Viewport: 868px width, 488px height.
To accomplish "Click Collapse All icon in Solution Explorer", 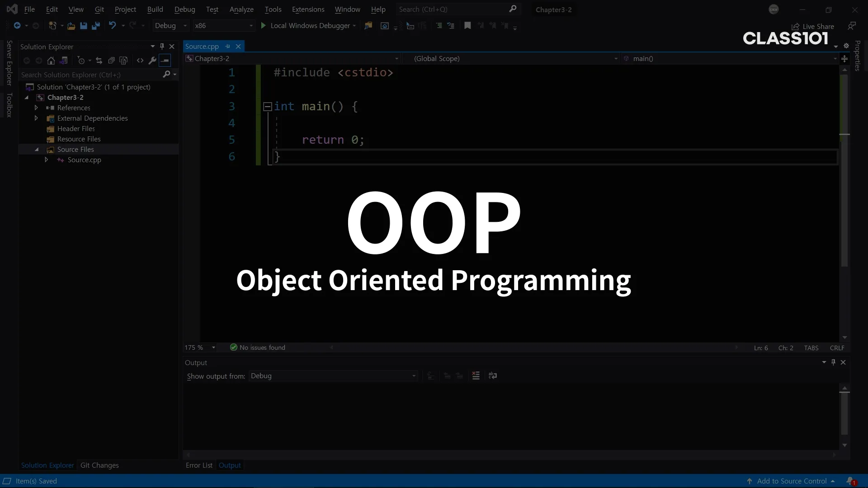I will click(x=111, y=61).
